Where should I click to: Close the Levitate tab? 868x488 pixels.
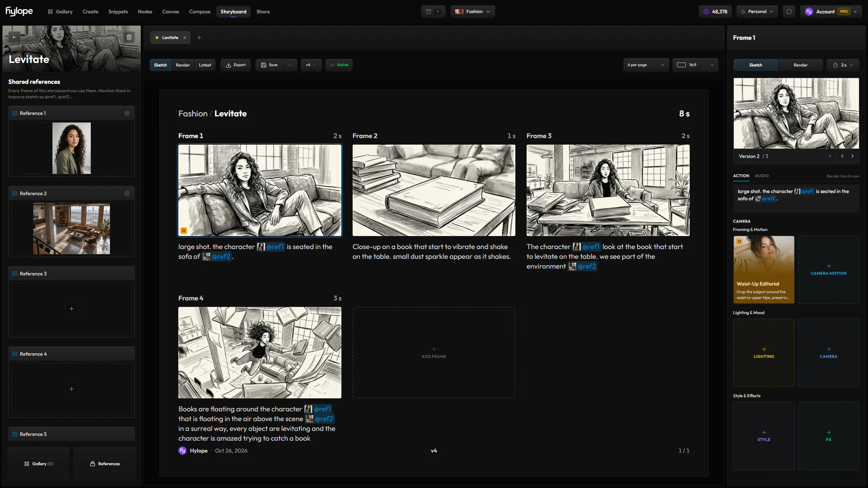pyautogui.click(x=185, y=38)
